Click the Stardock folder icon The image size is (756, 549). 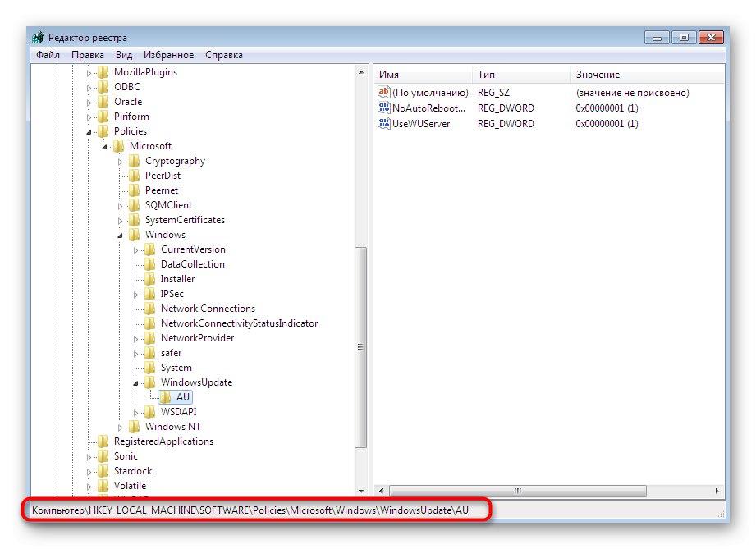click(x=103, y=471)
